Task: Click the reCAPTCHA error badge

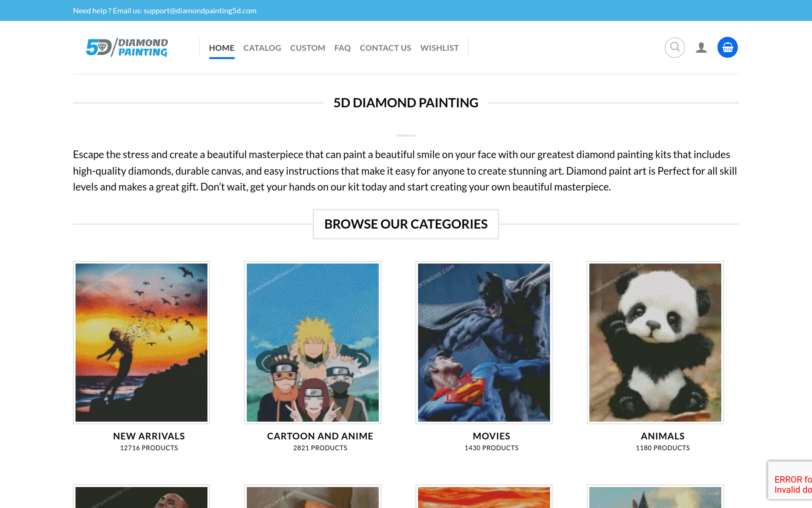Action: (790, 480)
